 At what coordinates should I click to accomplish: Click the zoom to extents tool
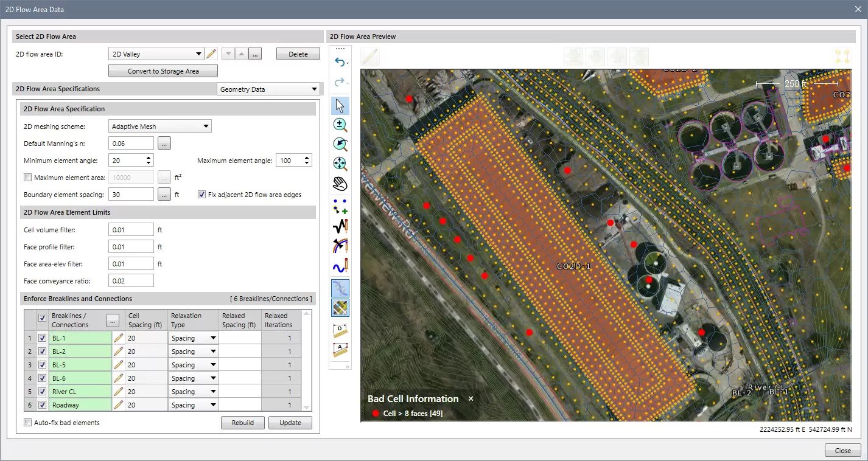[340, 164]
